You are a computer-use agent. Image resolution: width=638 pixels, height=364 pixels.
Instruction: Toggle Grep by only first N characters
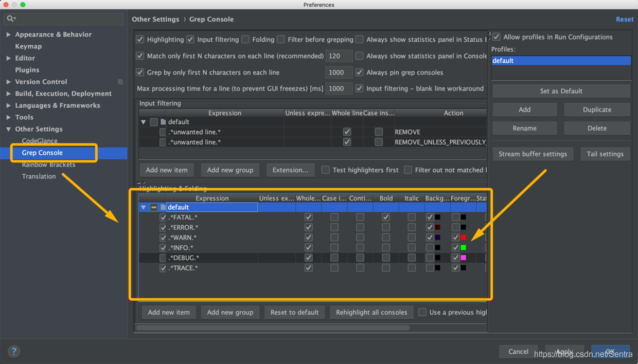pos(140,72)
